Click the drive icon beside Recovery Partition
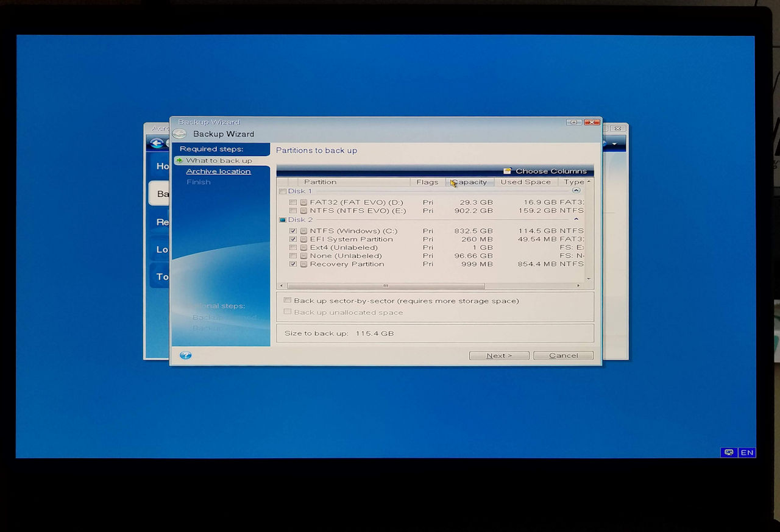This screenshot has height=532, width=780. click(303, 264)
